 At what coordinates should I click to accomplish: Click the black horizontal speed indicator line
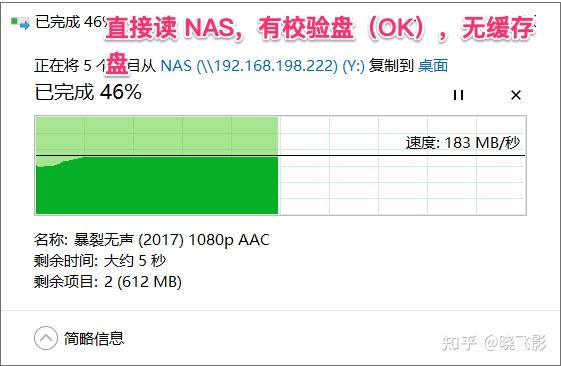click(280, 156)
